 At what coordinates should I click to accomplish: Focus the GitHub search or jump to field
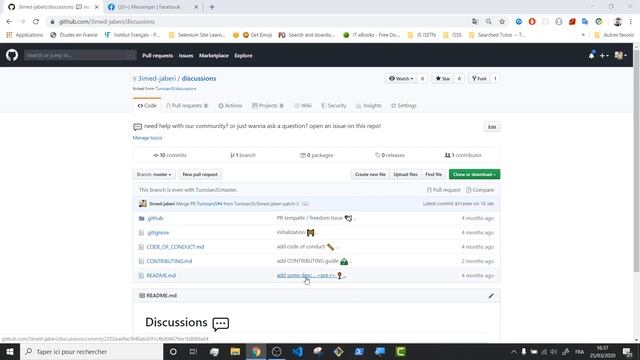(x=80, y=55)
